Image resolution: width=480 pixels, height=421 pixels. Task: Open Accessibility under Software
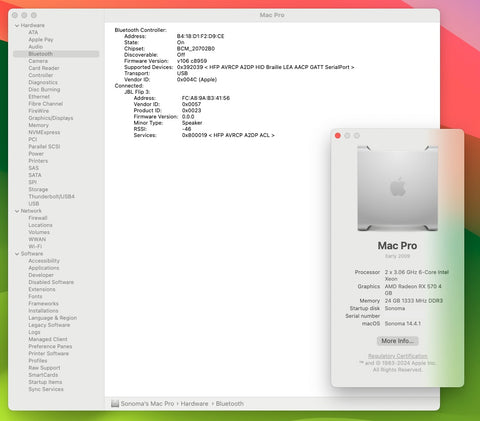pyautogui.click(x=44, y=261)
